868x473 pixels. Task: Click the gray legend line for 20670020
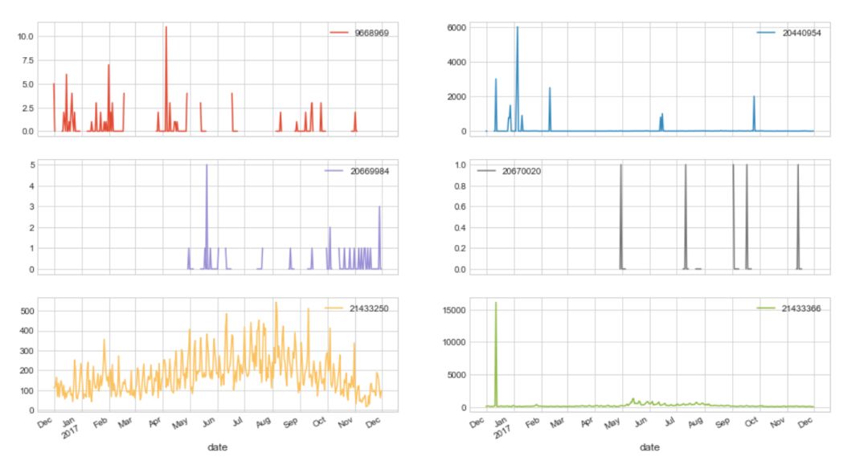point(486,171)
